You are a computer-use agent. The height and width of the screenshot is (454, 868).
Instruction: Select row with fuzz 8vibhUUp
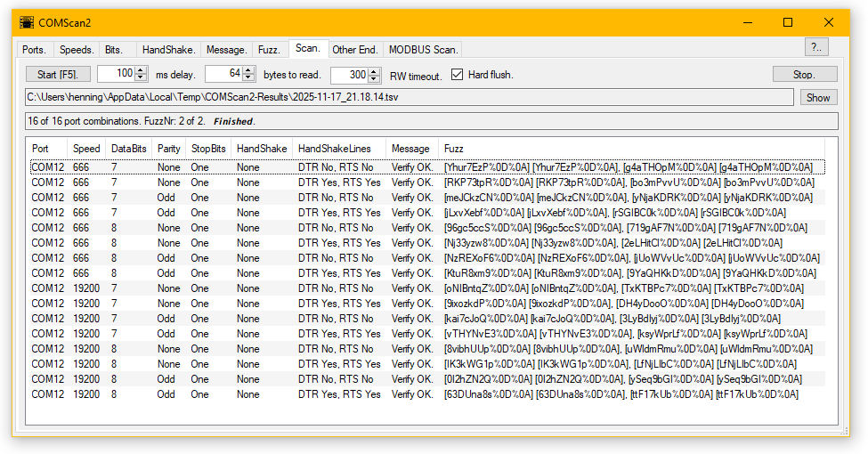(x=427, y=349)
